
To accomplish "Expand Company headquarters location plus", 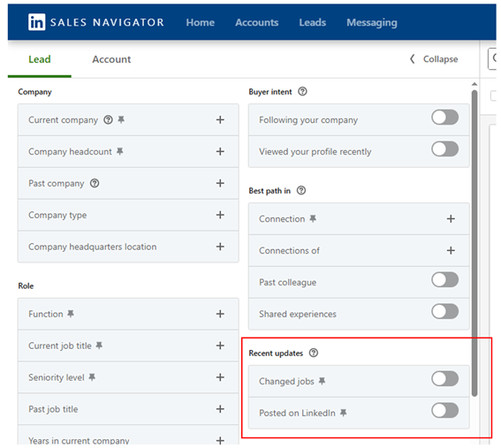I will tap(220, 247).
